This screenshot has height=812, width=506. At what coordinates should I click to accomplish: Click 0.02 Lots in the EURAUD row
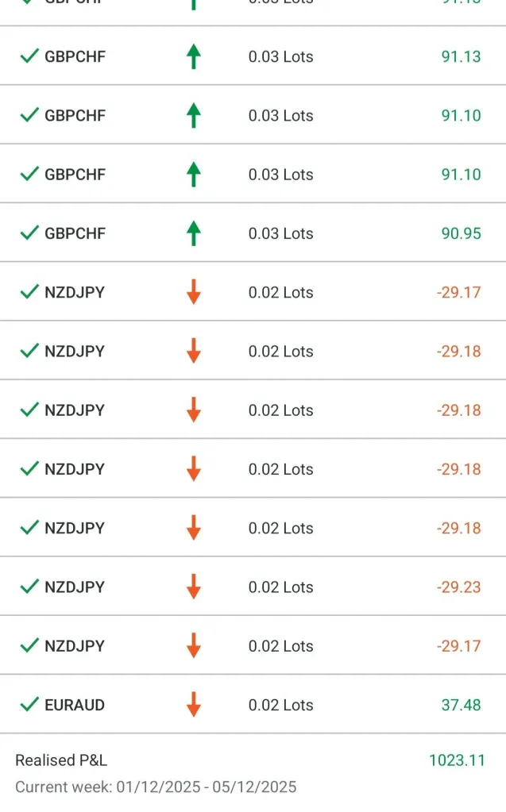(280, 705)
